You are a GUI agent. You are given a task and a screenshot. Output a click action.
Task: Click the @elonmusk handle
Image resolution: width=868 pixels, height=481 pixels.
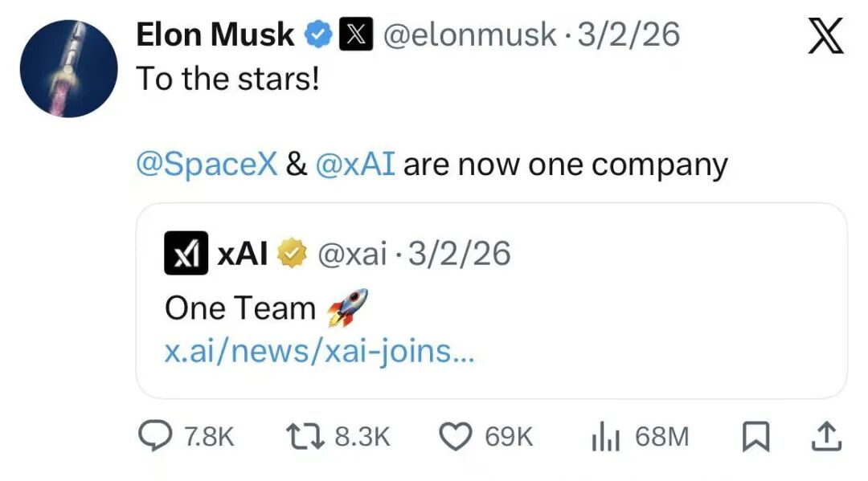pos(469,35)
